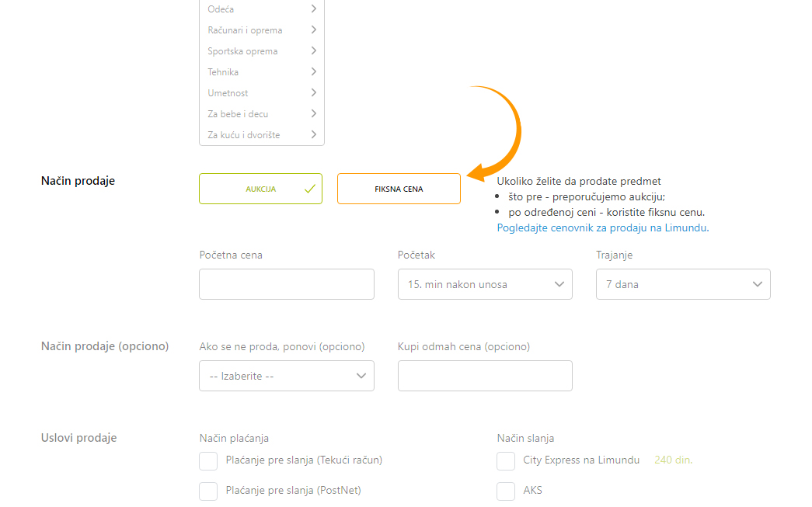Expand the Odeća category arrow
The height and width of the screenshot is (507, 812).
click(x=313, y=9)
